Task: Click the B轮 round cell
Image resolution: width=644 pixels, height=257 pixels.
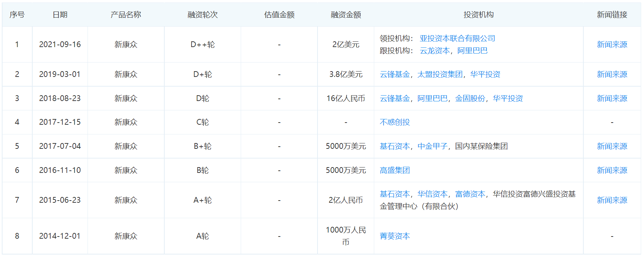Action: (x=203, y=170)
